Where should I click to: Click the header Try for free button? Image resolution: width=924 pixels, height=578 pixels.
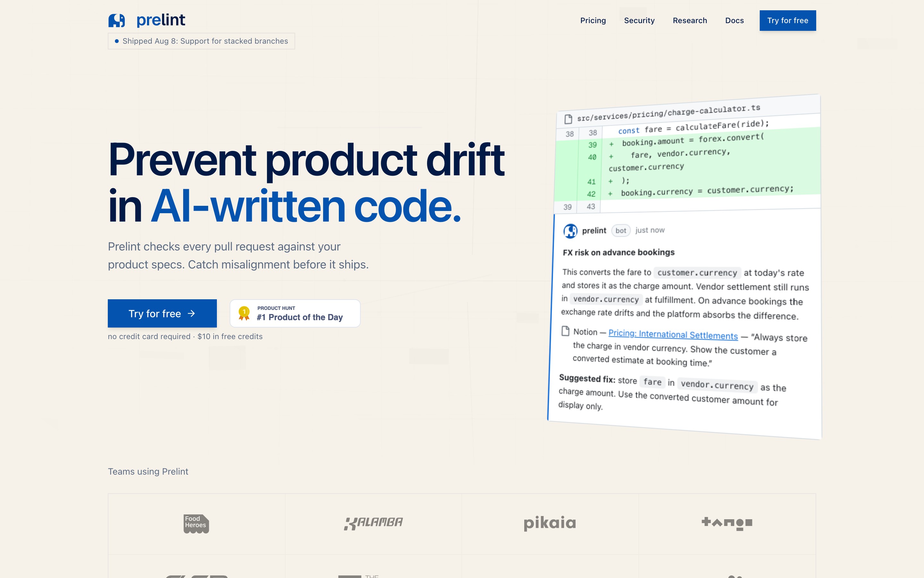[788, 21]
